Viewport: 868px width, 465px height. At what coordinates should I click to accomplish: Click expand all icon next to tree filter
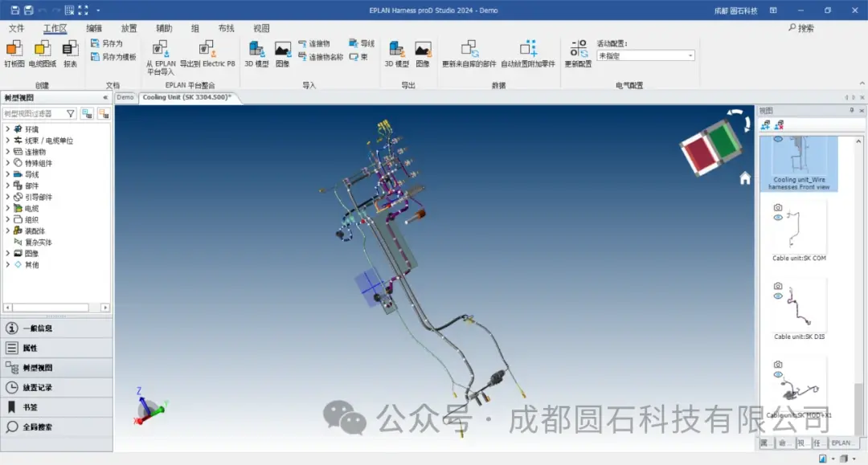pos(87,113)
